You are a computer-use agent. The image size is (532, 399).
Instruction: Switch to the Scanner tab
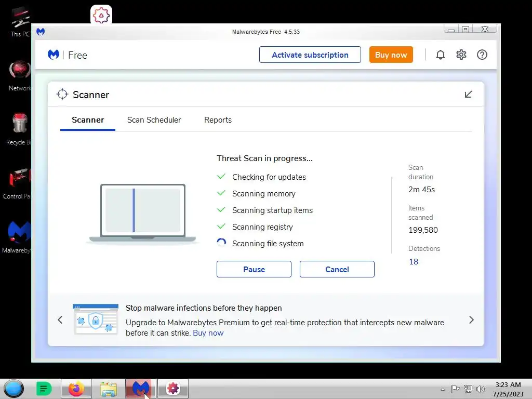(x=88, y=120)
